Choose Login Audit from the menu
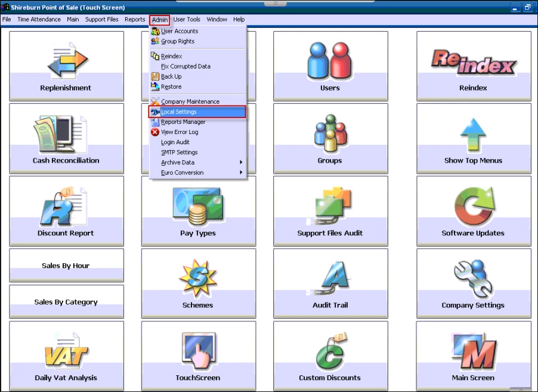The image size is (538, 392). tap(198, 142)
